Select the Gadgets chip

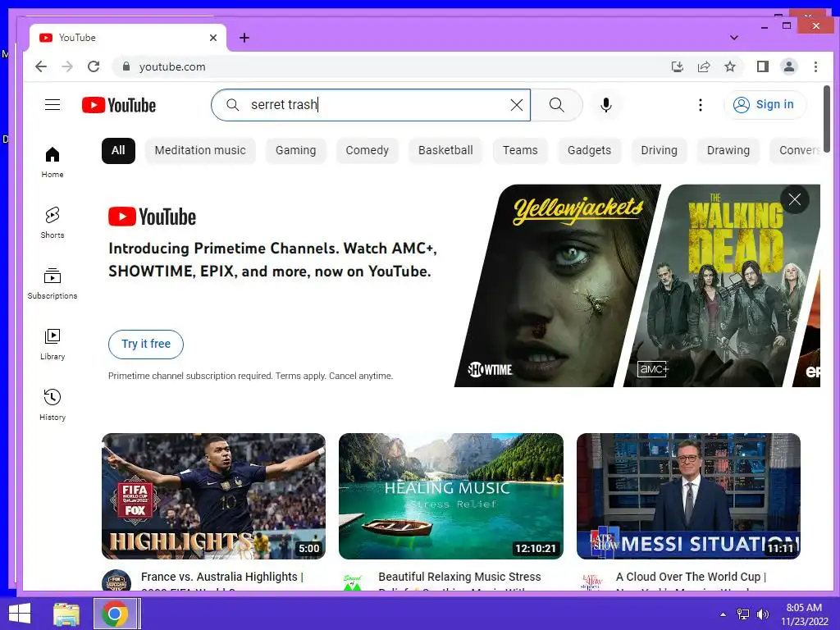[x=589, y=151]
